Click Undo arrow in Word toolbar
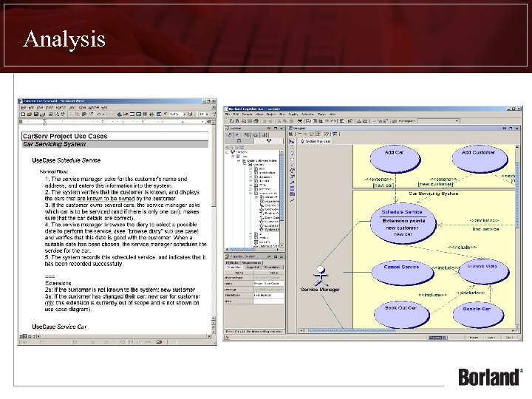Viewport: 532px width, 399px height. [x=99, y=115]
